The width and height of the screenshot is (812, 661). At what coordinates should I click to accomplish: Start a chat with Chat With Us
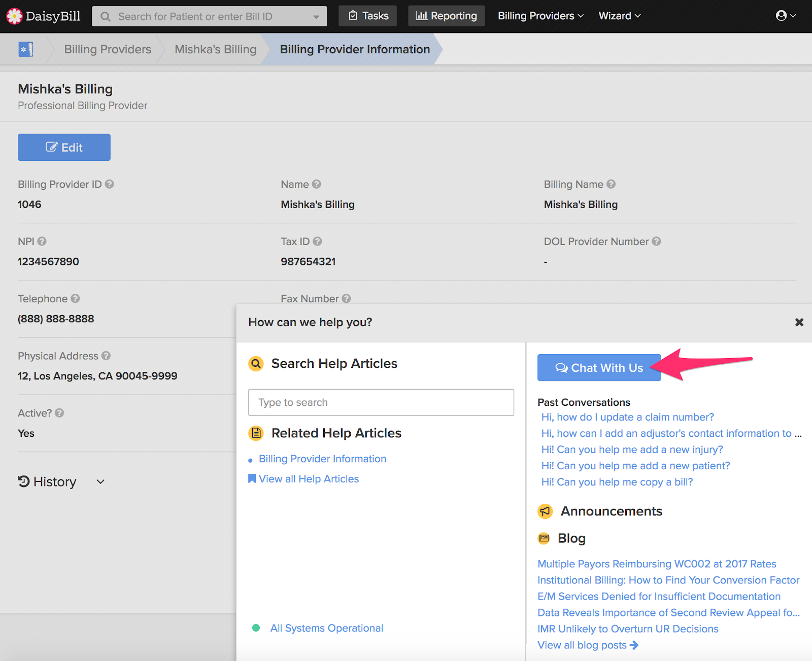click(599, 368)
